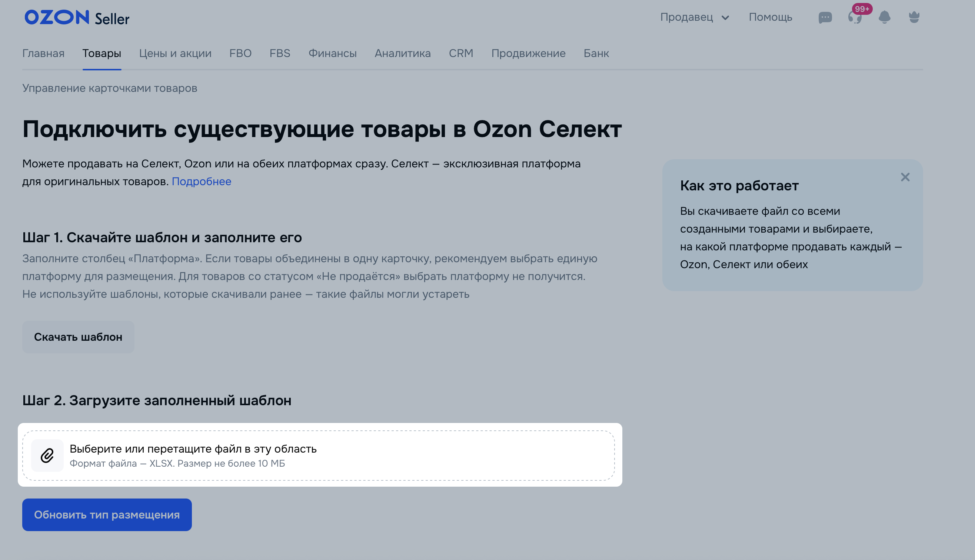Open the chat messages icon
This screenshot has width=975, height=560.
[825, 18]
